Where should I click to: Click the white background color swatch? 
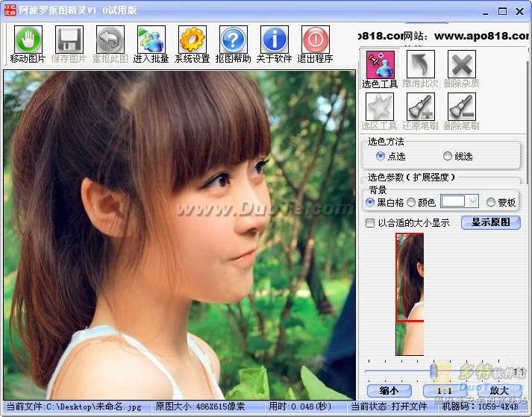(454, 201)
